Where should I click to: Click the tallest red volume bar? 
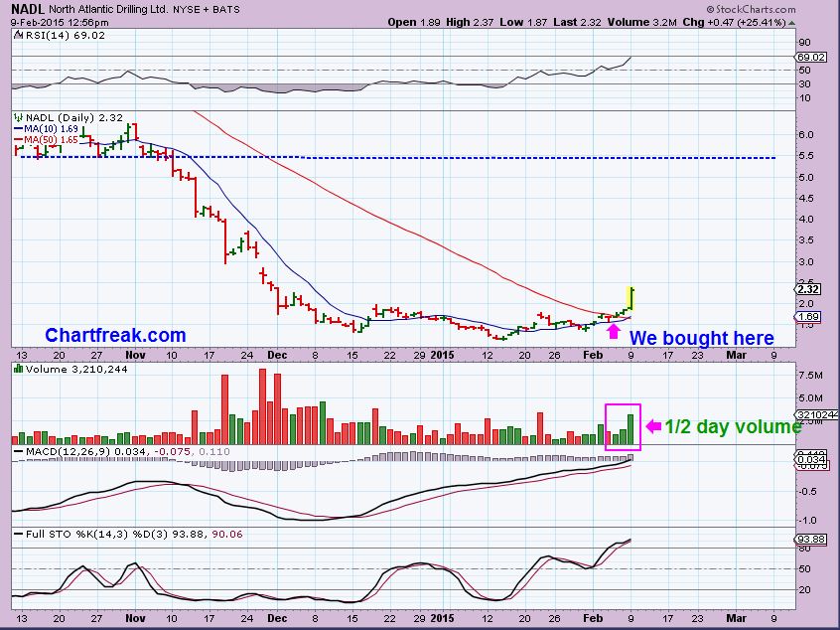click(262, 406)
